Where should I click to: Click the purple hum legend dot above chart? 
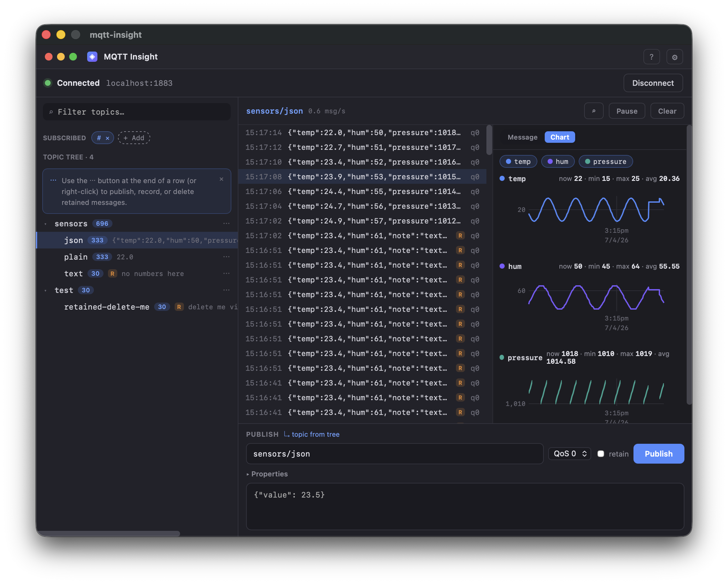click(502, 266)
